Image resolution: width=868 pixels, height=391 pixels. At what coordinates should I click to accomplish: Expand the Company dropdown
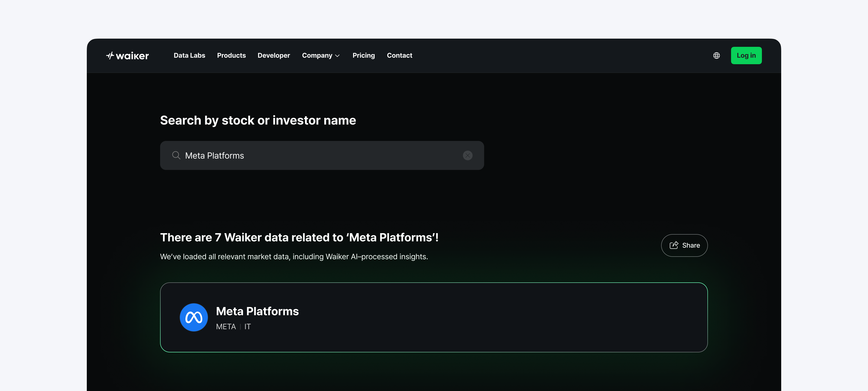coord(321,55)
